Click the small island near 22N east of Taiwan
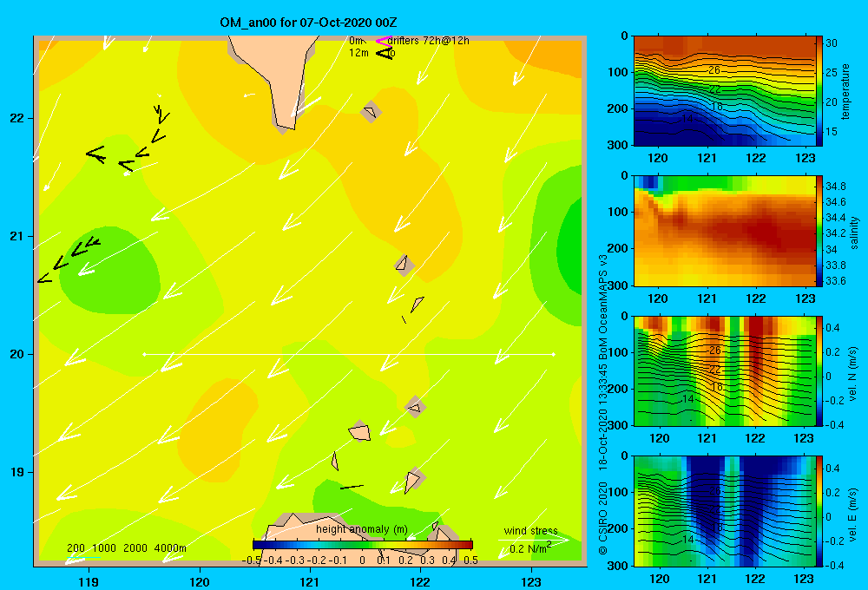 (371, 112)
